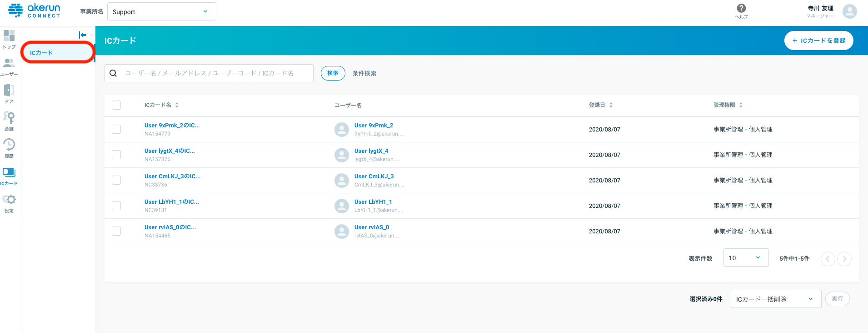
Task: Select the ICカード submenu item
Action: [x=58, y=53]
